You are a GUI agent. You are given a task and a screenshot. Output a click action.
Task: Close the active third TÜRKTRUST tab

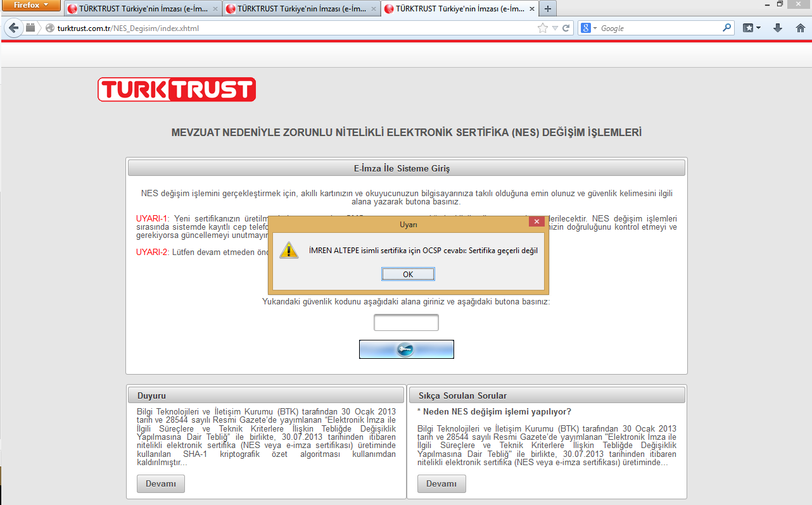[x=531, y=9]
